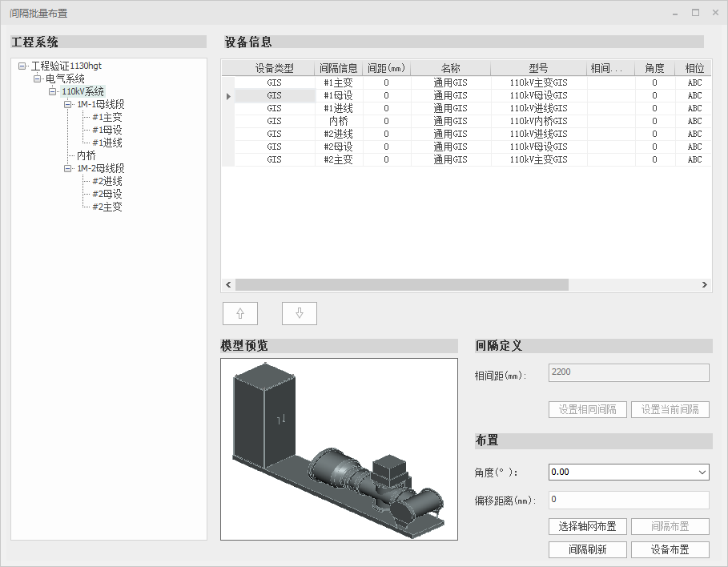Collapse the 1M-1母线段 tree node
Image resolution: width=728 pixels, height=567 pixels.
[68, 104]
